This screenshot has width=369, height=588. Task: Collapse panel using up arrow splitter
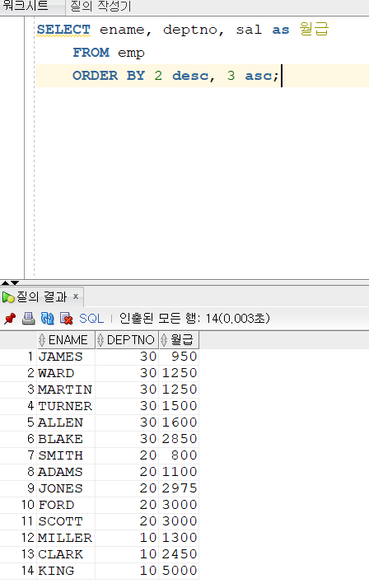pyautogui.click(x=5, y=282)
